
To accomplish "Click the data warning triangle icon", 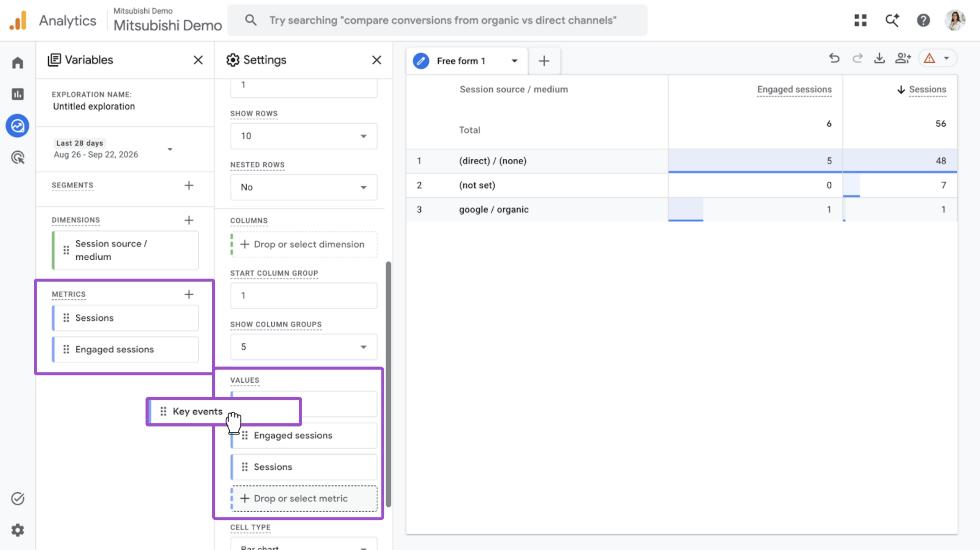I will [929, 58].
